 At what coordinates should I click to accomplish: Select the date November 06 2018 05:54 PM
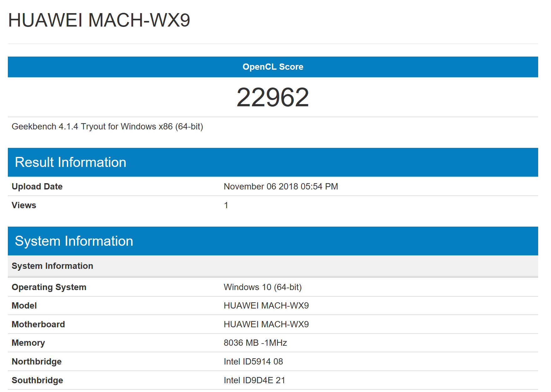(x=281, y=187)
